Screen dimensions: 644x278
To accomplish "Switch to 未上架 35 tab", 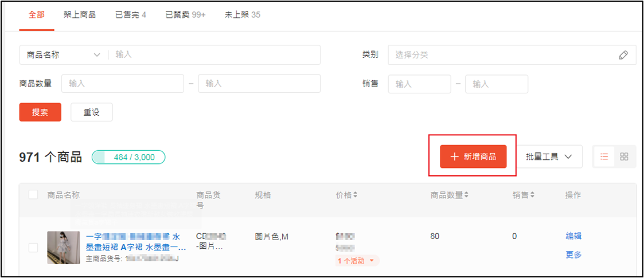I will coord(243,15).
